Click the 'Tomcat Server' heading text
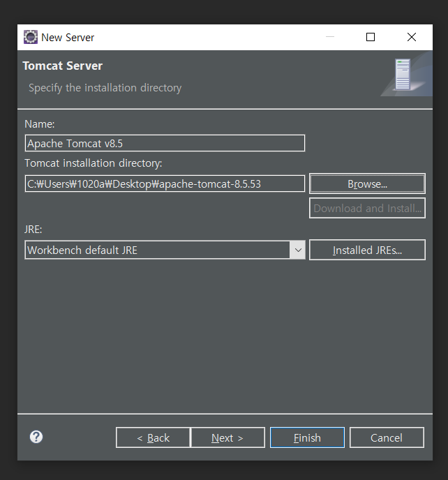This screenshot has height=480, width=448. point(63,66)
